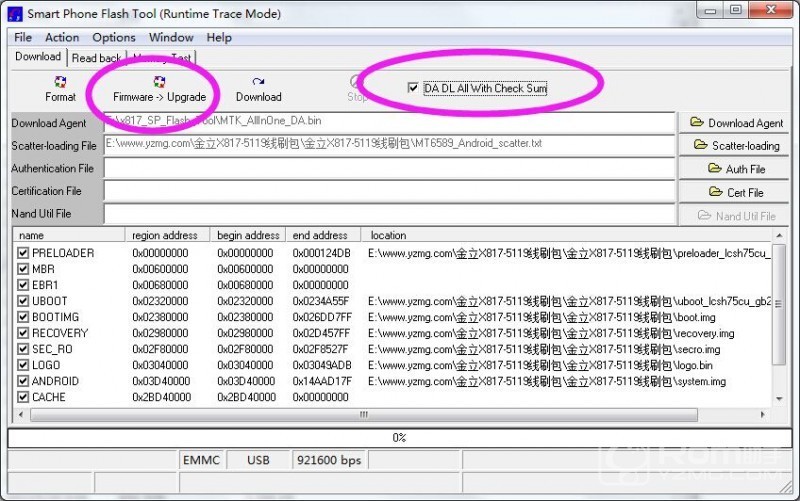Select the recovery.img location entry
The image size is (800, 501).
(x=551, y=333)
